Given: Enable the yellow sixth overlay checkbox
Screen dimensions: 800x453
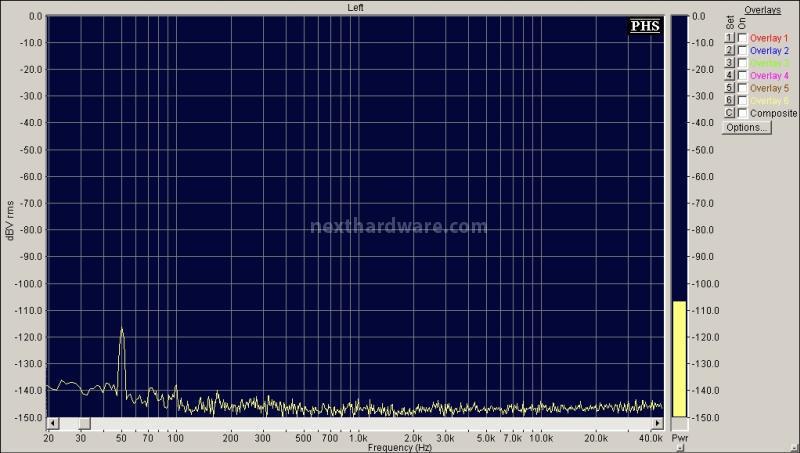Looking at the screenshot, I should tap(742, 100).
